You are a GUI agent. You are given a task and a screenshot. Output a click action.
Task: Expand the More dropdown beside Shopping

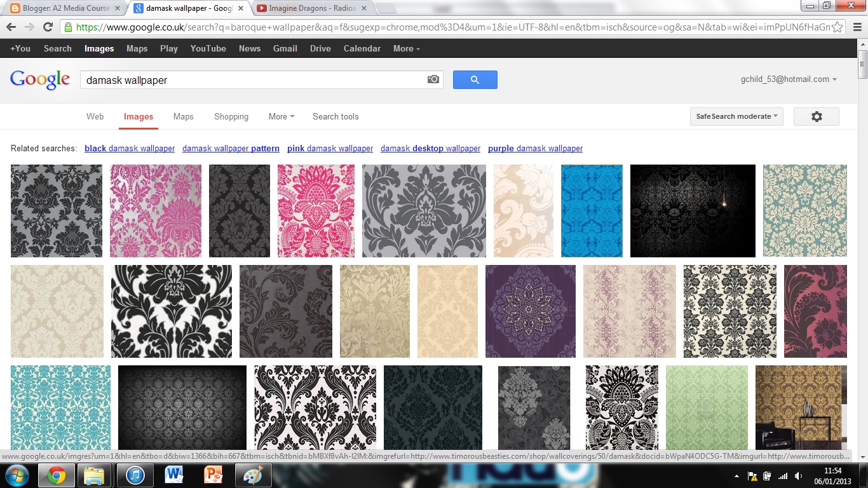281,116
